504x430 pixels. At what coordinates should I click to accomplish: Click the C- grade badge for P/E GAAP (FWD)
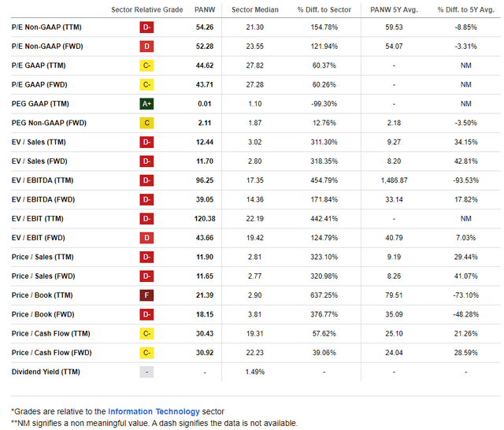click(x=146, y=84)
